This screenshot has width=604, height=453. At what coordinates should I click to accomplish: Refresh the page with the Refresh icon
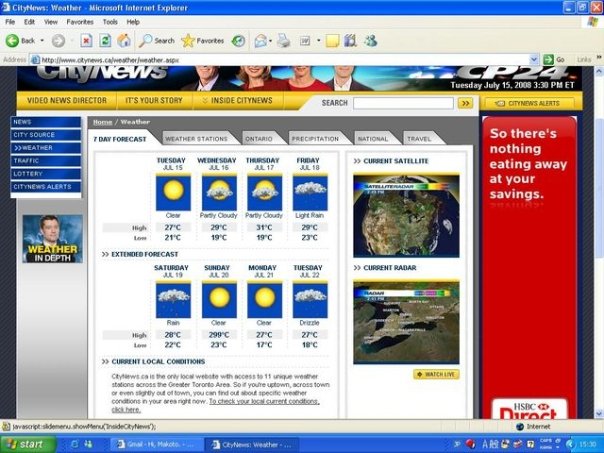click(x=104, y=41)
